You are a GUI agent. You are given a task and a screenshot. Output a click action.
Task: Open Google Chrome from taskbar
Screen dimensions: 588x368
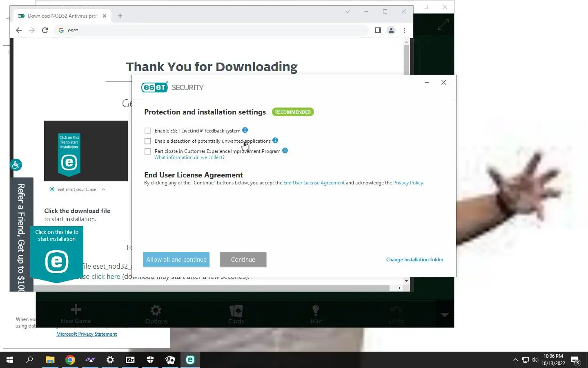tap(70, 360)
